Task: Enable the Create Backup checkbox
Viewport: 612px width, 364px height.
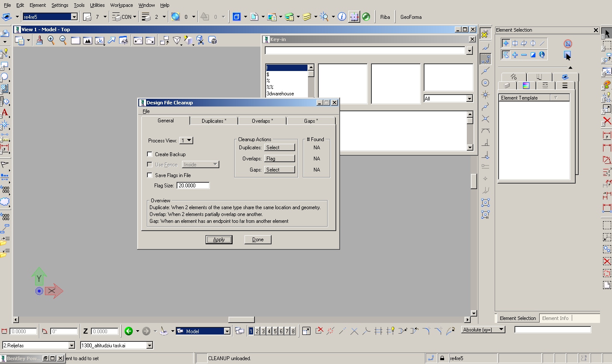Action: point(149,154)
